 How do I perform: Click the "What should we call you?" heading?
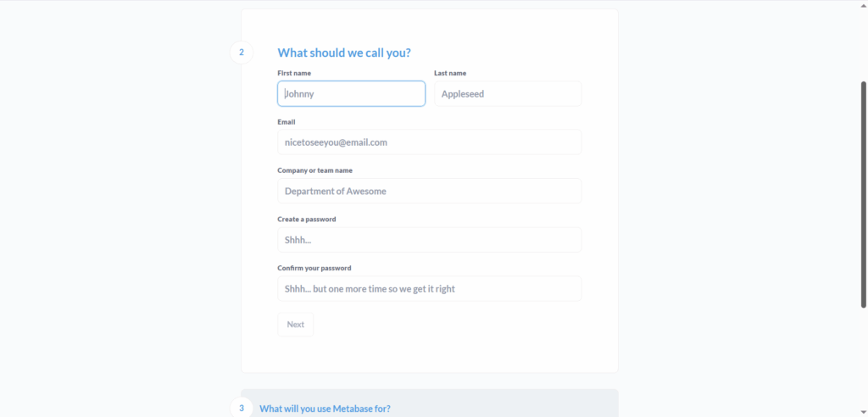[x=344, y=53]
